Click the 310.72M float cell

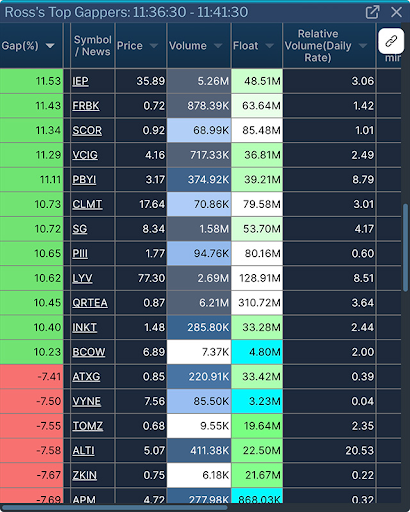(257, 303)
